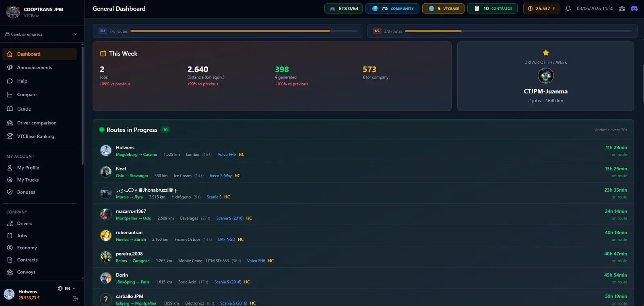Click CTJPM-Juanma driver avatar
The image size is (644, 306).
tap(546, 76)
